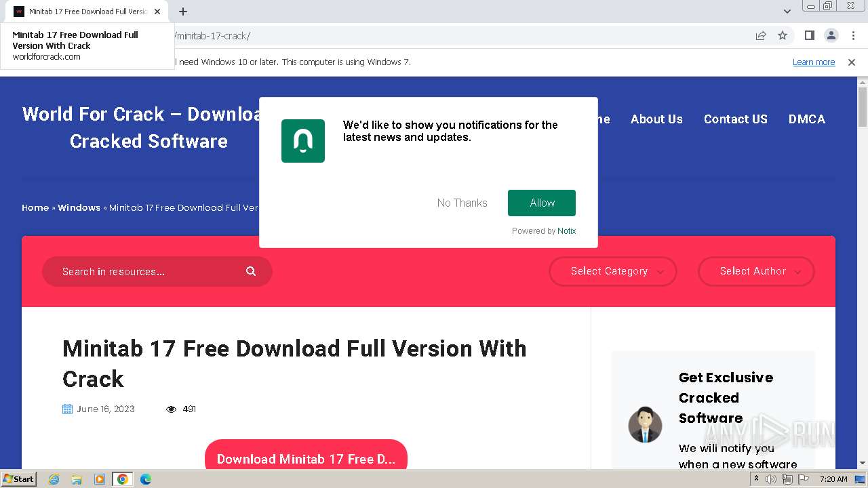
Task: Expand the Select Author dropdown
Action: coord(756,271)
